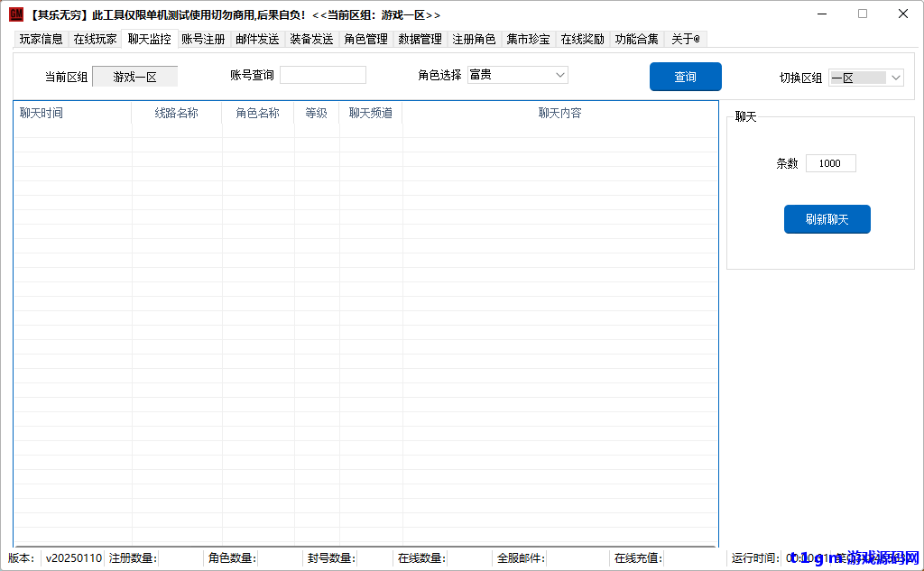Viewport: 924px width, 571px height.
Task: Go to the 邮件发送 tab
Action: [257, 40]
